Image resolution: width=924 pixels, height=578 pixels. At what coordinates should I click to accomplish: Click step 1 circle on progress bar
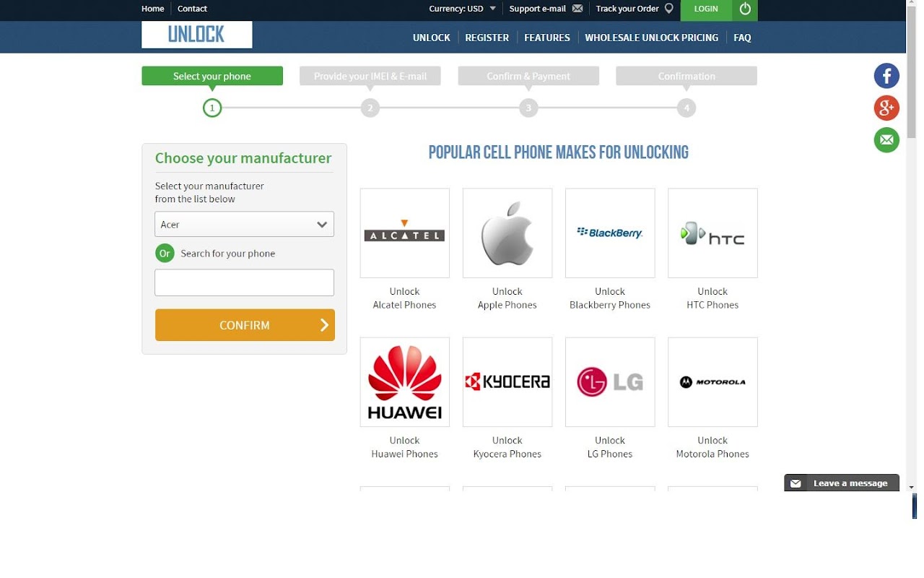(x=212, y=108)
